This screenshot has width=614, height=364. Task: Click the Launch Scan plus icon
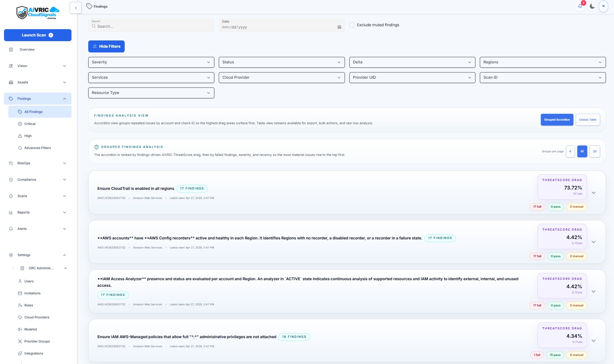click(50, 35)
